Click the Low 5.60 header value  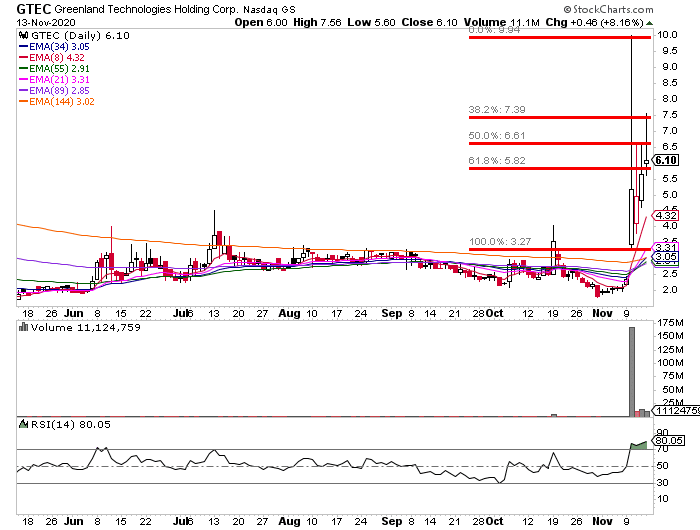tap(371, 22)
